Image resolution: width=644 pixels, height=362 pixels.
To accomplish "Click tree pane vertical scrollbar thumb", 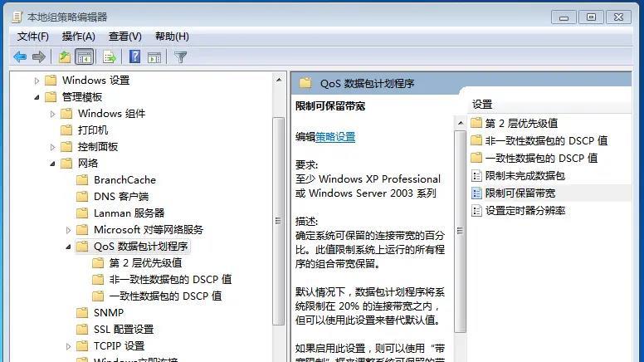I will [279, 221].
